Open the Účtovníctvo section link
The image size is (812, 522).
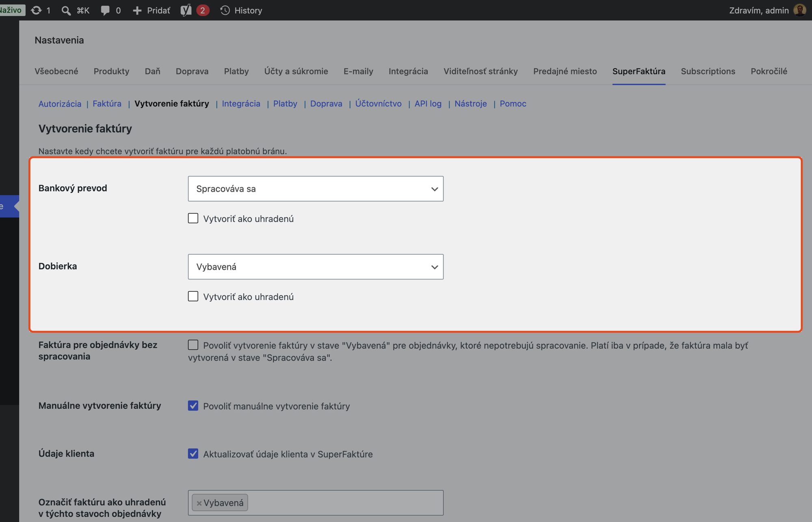tap(378, 104)
